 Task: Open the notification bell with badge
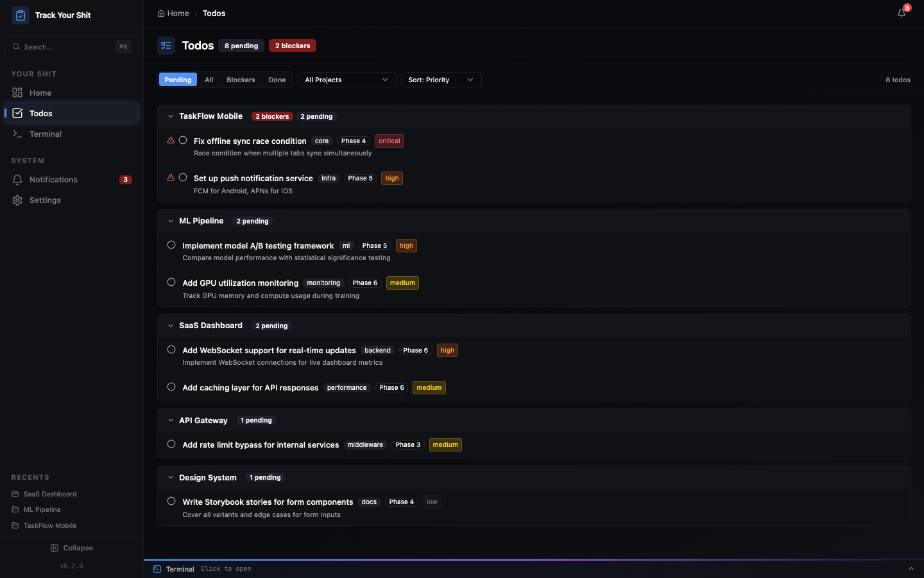pyautogui.click(x=901, y=12)
